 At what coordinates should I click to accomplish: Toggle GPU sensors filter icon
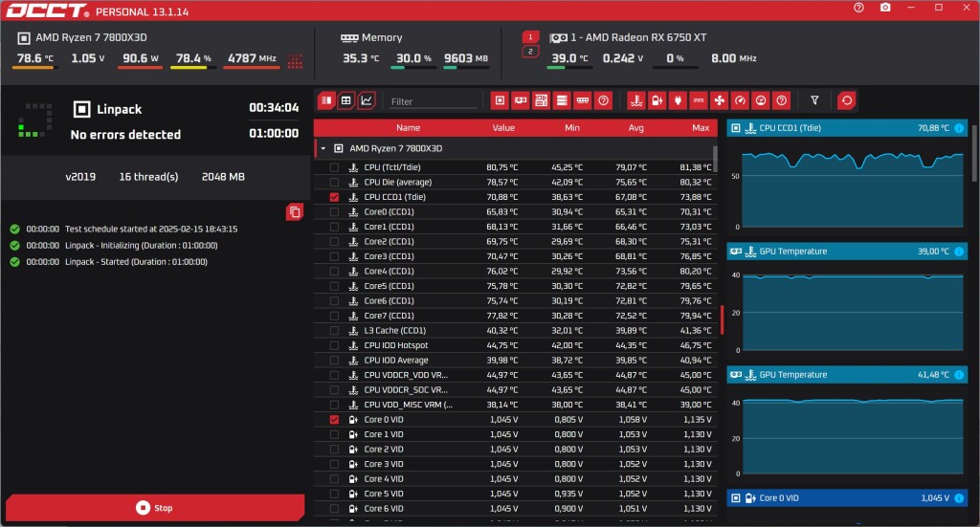pyautogui.click(x=520, y=100)
